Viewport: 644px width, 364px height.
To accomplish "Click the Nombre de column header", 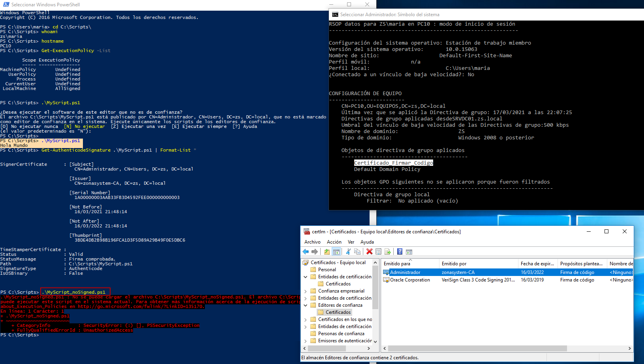I will [620, 263].
